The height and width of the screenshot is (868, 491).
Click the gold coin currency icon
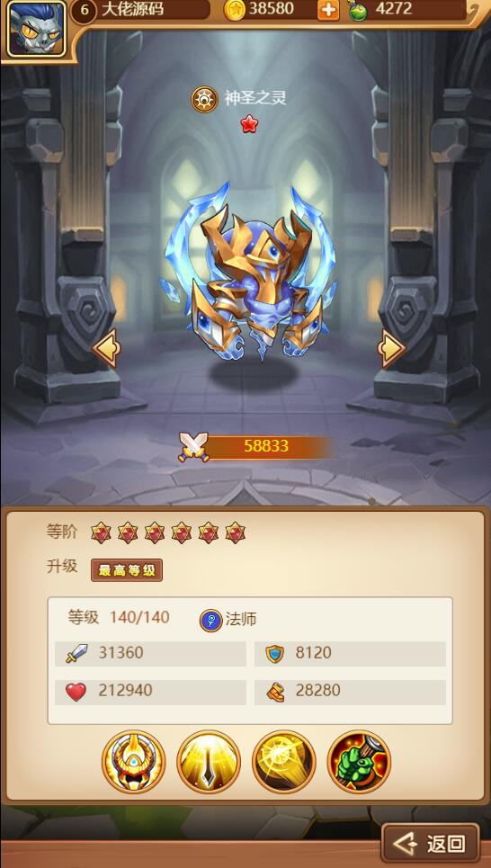pos(234,9)
